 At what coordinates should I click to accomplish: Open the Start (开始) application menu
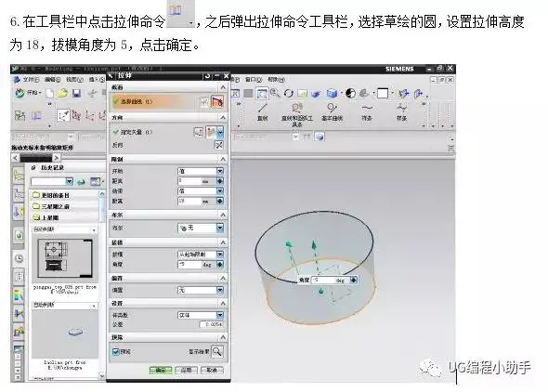[x=28, y=93]
